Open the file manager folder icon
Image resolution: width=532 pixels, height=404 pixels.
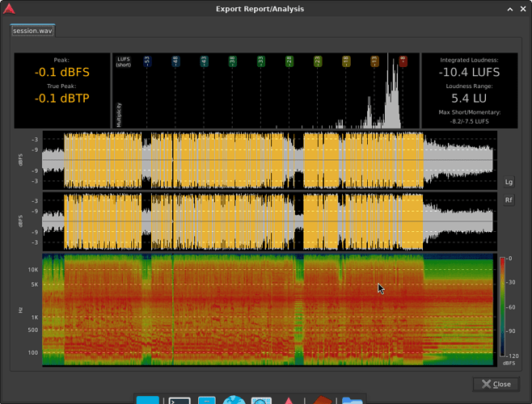click(352, 400)
